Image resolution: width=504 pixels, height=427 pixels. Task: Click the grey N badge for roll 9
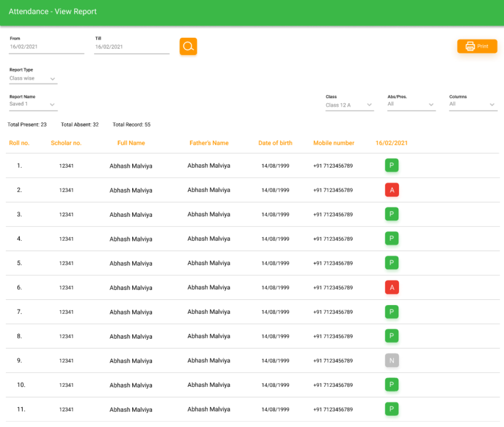392,360
